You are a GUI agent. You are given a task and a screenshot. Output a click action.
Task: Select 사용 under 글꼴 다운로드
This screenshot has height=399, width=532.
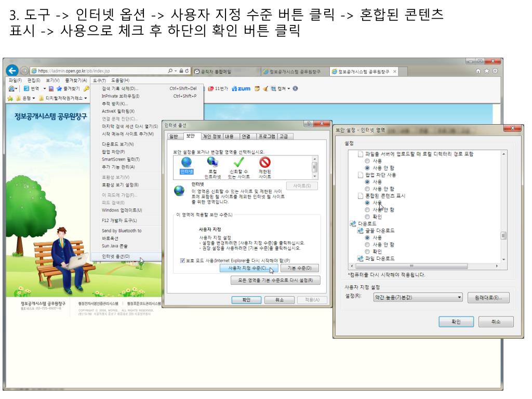click(x=367, y=237)
